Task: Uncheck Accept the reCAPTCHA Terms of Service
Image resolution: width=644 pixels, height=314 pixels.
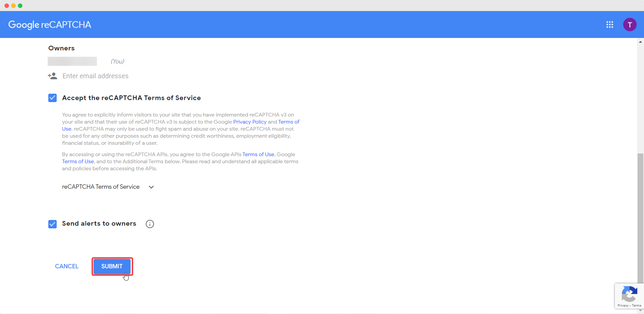Action: [x=52, y=98]
